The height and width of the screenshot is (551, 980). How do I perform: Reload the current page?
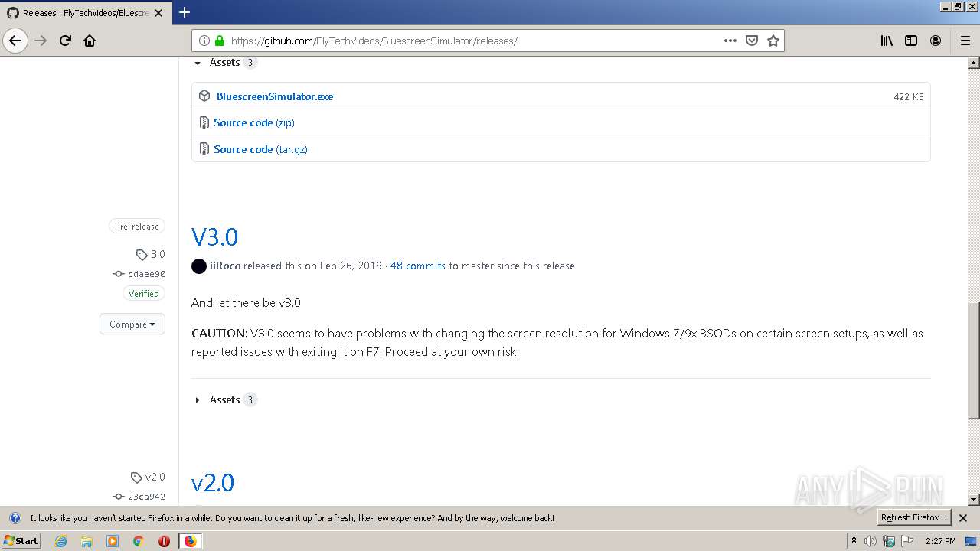tap(65, 41)
